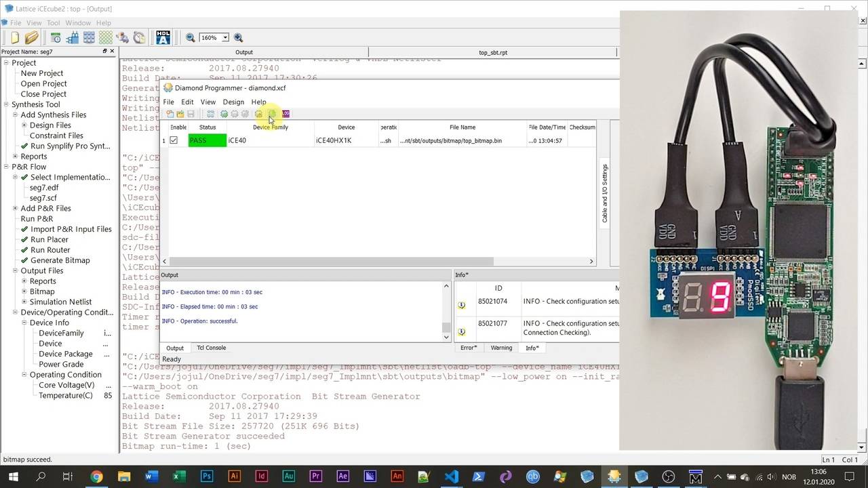
Task: Float the Project Name panel using the undock icon
Action: tap(104, 52)
